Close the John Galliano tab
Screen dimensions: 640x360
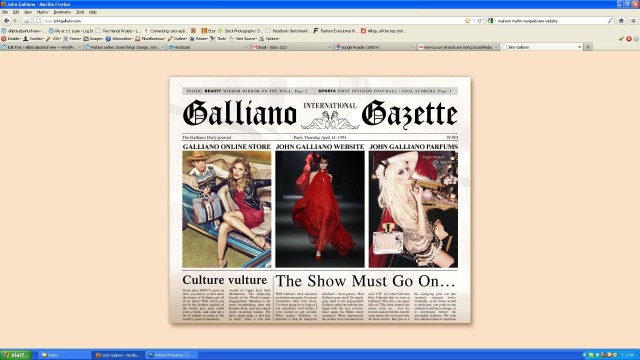point(579,47)
